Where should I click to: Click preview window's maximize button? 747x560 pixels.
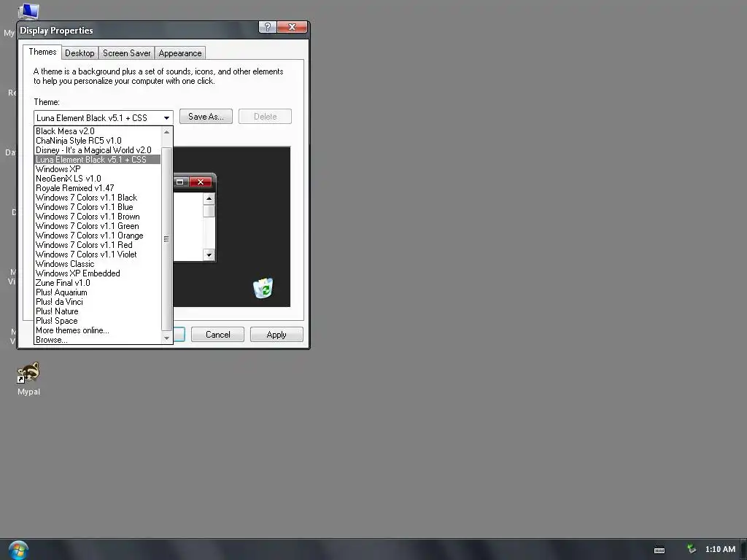pyautogui.click(x=179, y=182)
